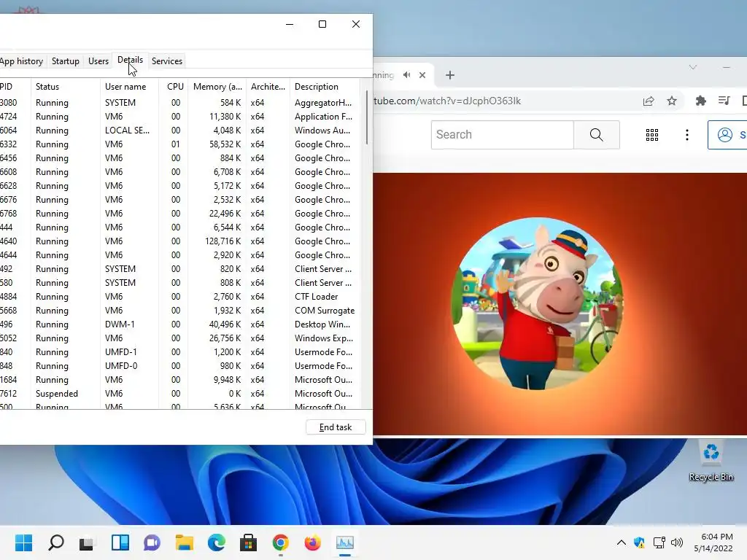This screenshot has height=560, width=747.
Task: Select the COM Surrogate process row
Action: (x=180, y=310)
